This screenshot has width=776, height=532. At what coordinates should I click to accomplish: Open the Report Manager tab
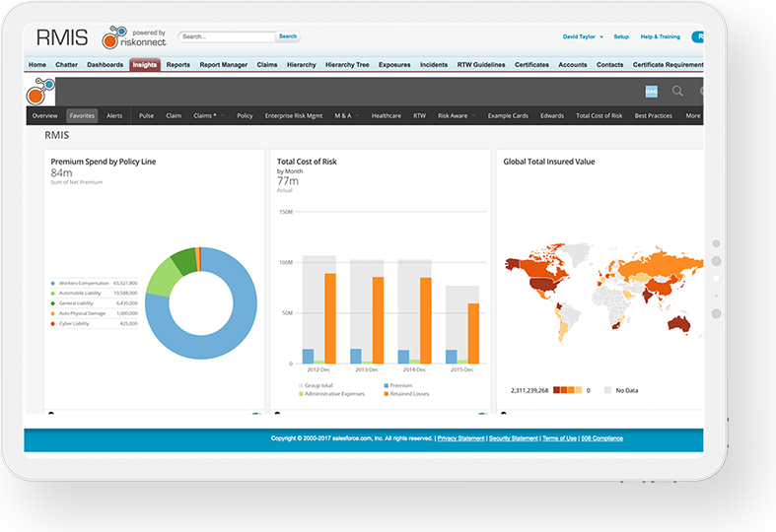[223, 65]
